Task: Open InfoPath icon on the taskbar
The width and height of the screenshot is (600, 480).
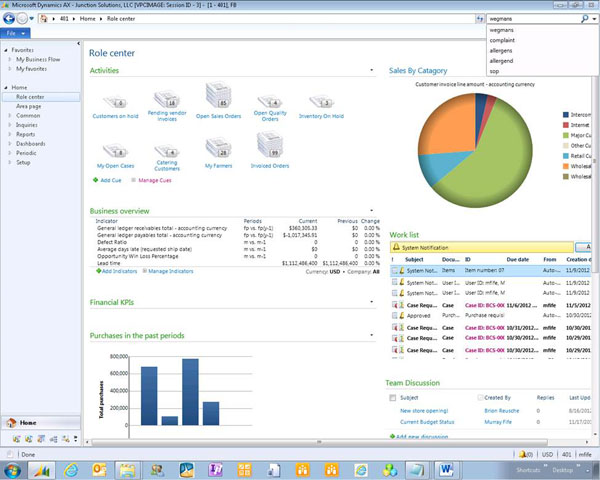Action: pos(215,470)
